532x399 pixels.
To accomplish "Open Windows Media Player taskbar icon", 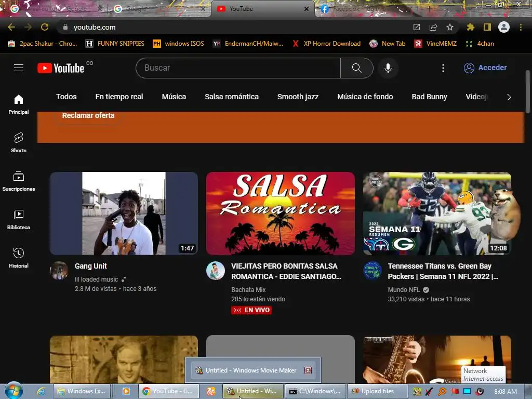I will point(126,391).
